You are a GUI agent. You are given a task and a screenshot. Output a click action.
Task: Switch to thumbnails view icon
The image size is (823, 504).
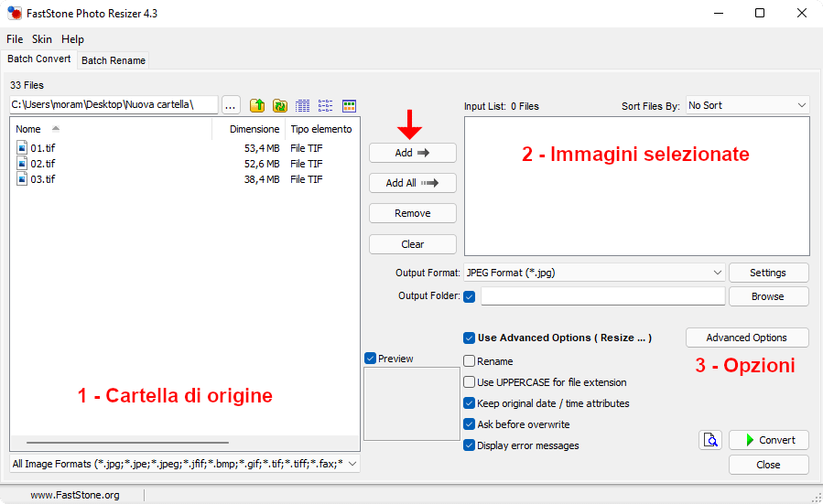[349, 105]
